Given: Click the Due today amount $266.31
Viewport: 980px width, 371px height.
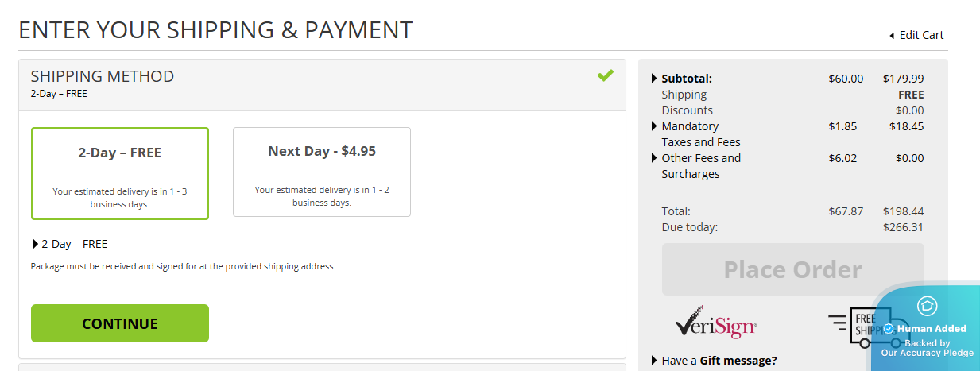Looking at the screenshot, I should coord(903,227).
